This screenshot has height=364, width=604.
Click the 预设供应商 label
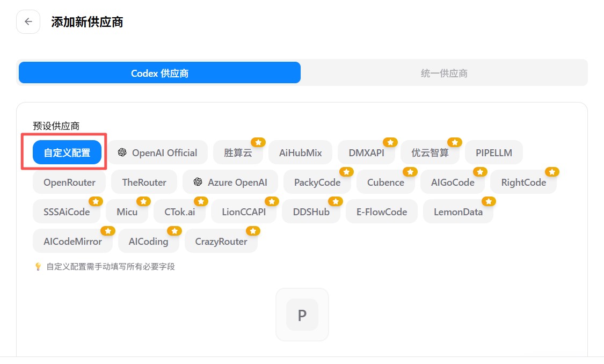click(x=56, y=126)
